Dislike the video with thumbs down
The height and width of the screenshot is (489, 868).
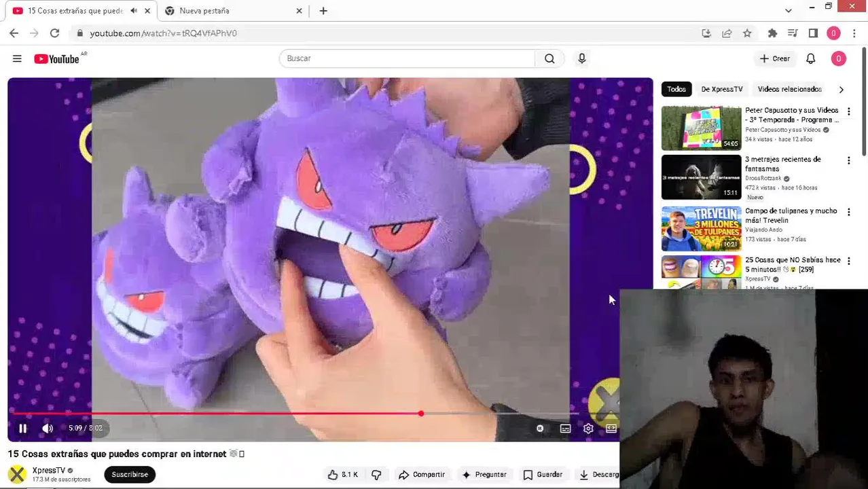click(376, 475)
